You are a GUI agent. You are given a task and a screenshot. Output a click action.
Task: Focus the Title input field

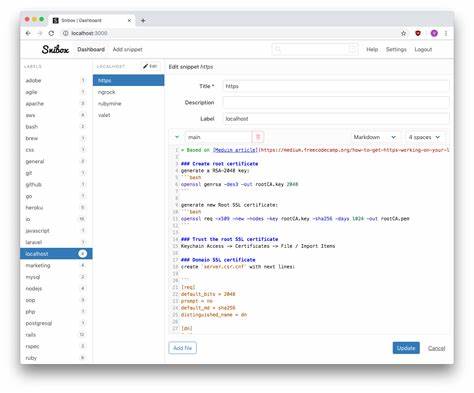[x=336, y=86]
